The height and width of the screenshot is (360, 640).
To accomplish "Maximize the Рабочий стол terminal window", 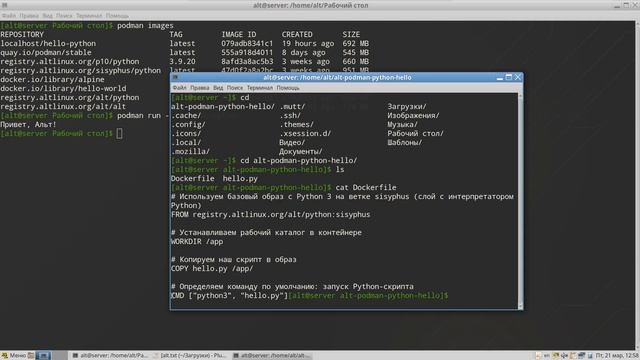I will coord(626,5).
